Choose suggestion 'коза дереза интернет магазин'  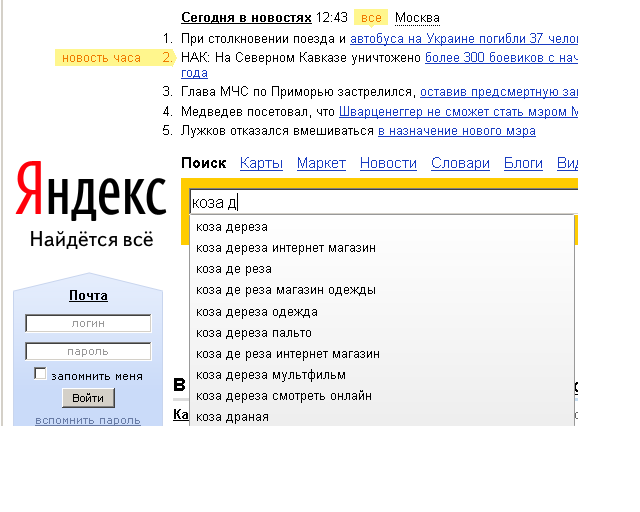pyautogui.click(x=382, y=248)
